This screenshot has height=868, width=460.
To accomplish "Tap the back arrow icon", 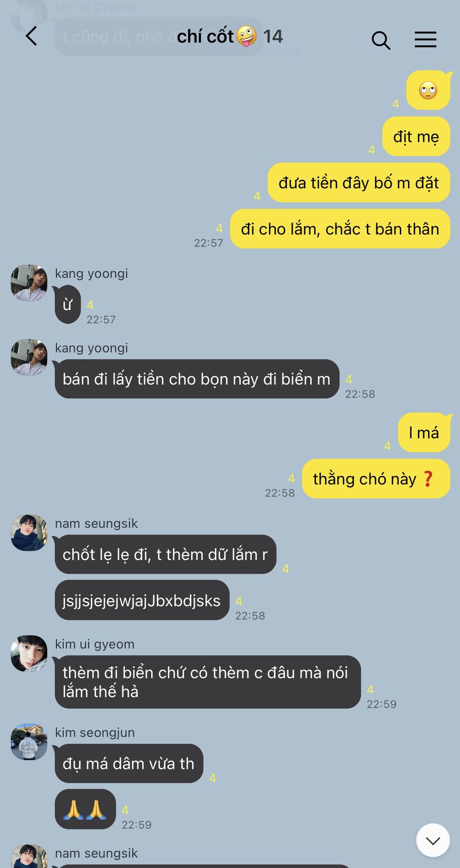I will 31,36.
